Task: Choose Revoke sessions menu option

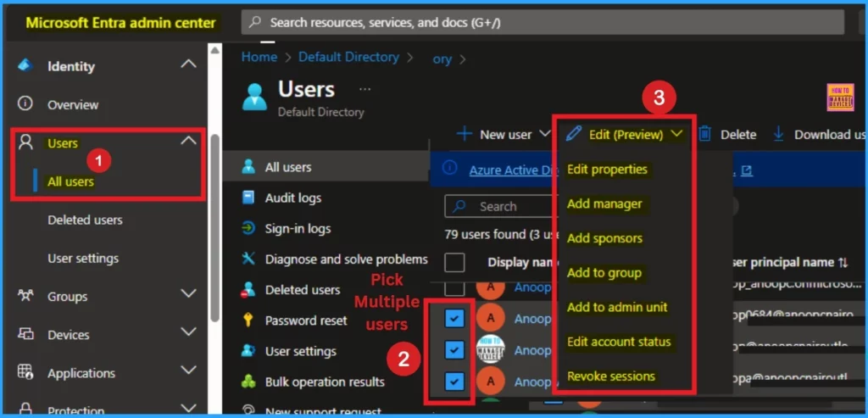Action: pos(611,376)
